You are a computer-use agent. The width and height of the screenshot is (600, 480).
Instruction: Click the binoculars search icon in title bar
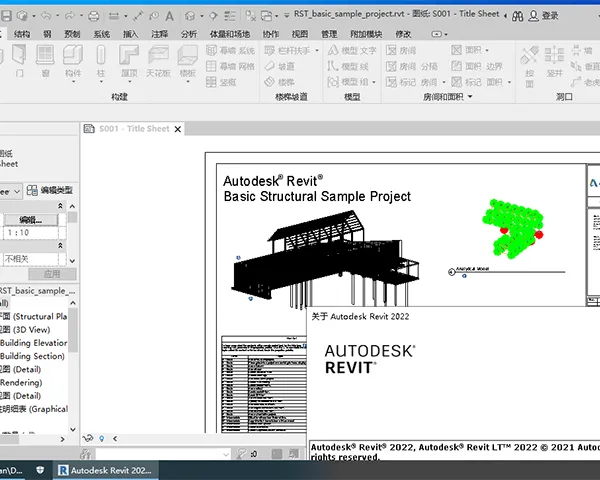518,16
